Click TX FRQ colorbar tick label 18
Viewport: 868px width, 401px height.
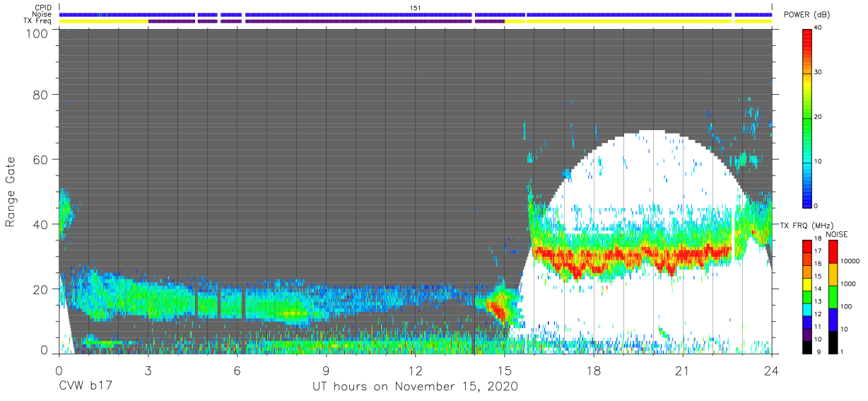coord(819,239)
